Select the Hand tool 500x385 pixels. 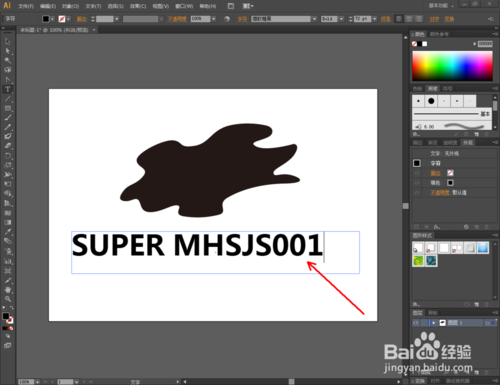pyautogui.click(x=8, y=290)
